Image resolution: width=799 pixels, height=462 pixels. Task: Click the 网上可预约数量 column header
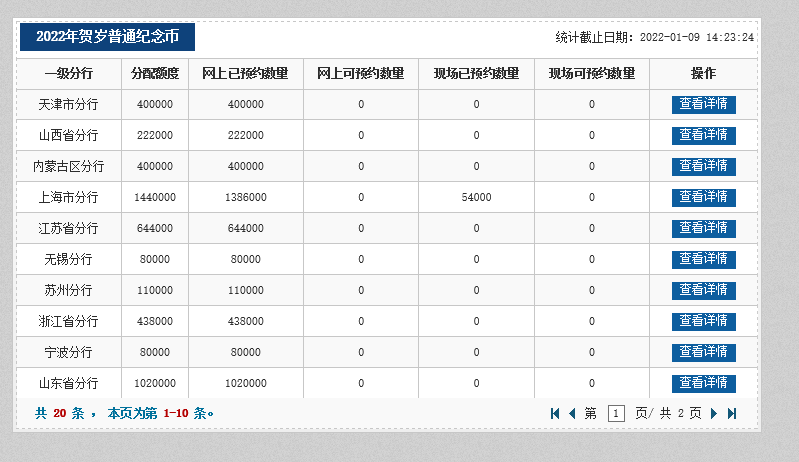click(361, 73)
